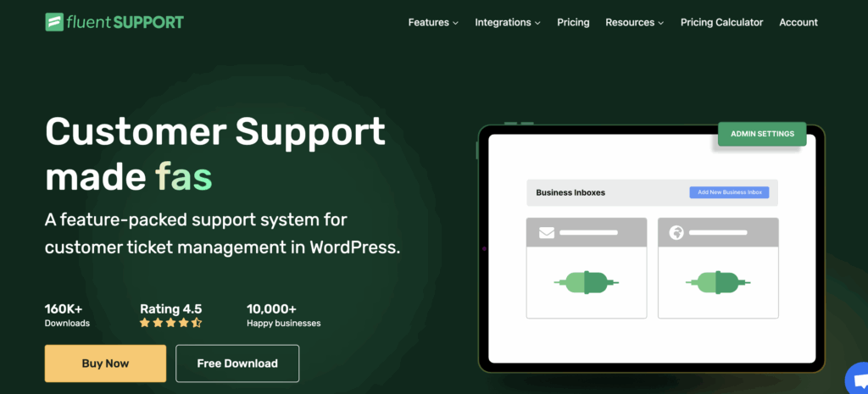
Task: Click the star rating icons
Action: pyautogui.click(x=170, y=323)
